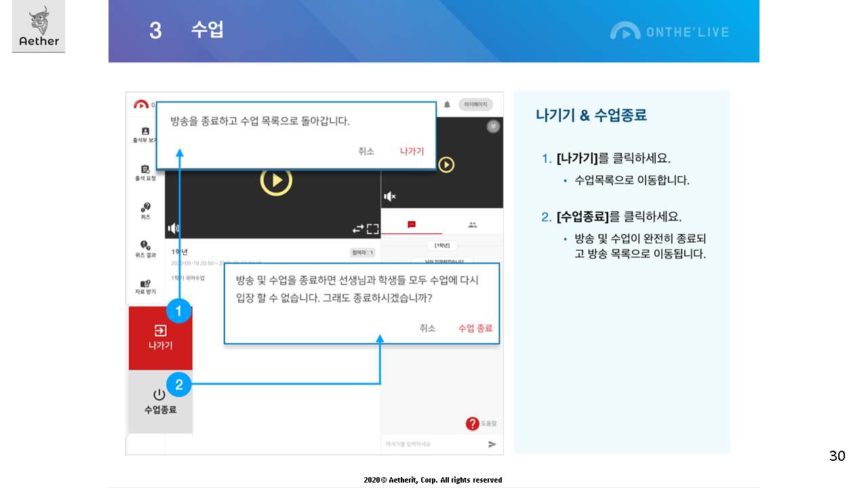Image resolution: width=868 pixels, height=488 pixels.
Task: Click the send message arrow icon
Action: [492, 444]
